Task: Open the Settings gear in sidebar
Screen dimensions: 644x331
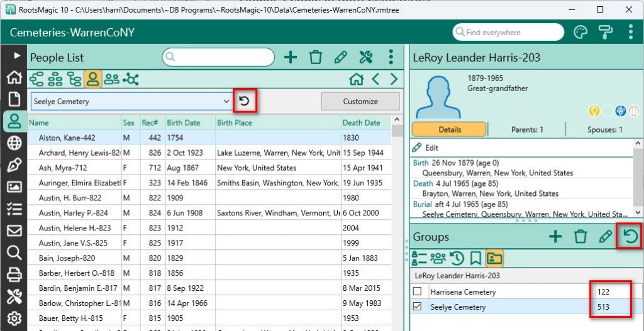Action: click(14, 318)
